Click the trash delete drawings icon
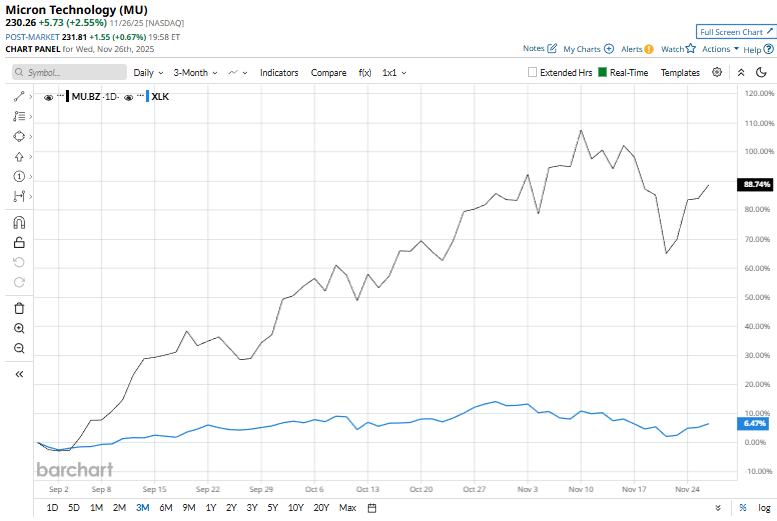The height and width of the screenshot is (521, 777). point(19,308)
